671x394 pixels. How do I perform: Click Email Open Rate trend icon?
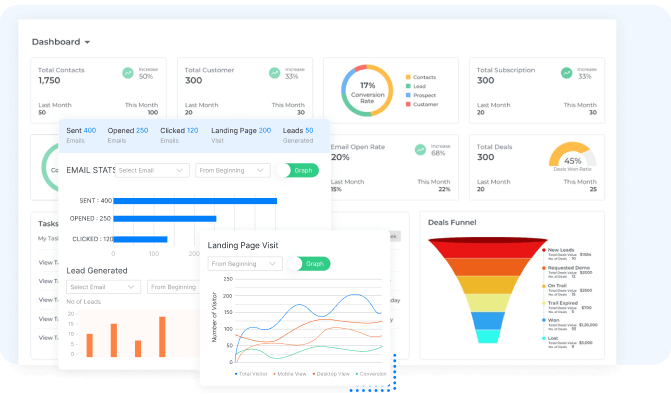[420, 149]
